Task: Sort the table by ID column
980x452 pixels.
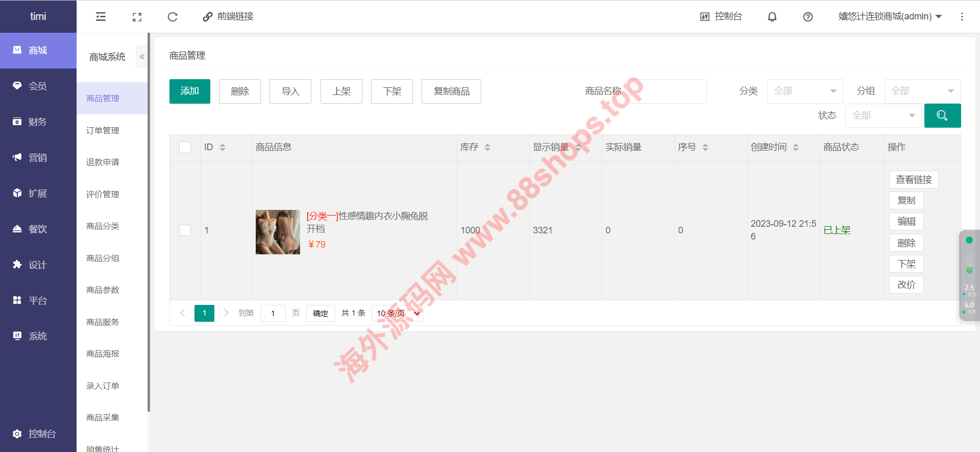Action: pyautogui.click(x=222, y=148)
